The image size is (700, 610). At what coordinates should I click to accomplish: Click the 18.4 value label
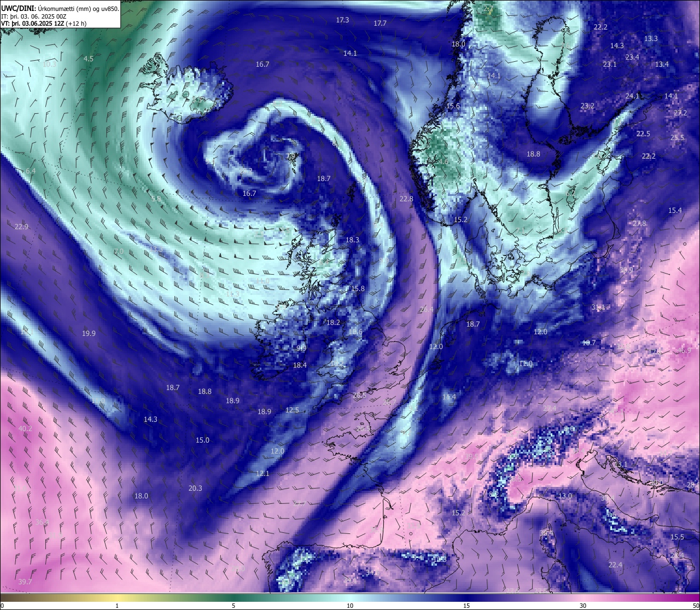point(300,365)
